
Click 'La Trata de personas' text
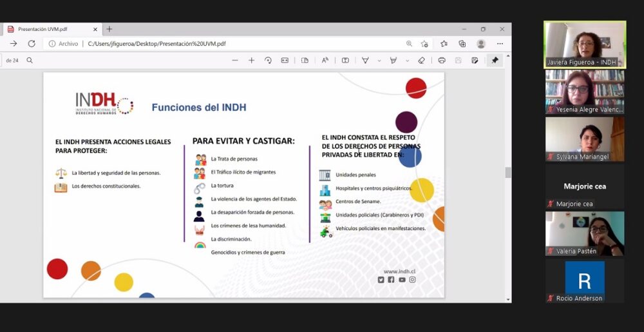(x=234, y=159)
